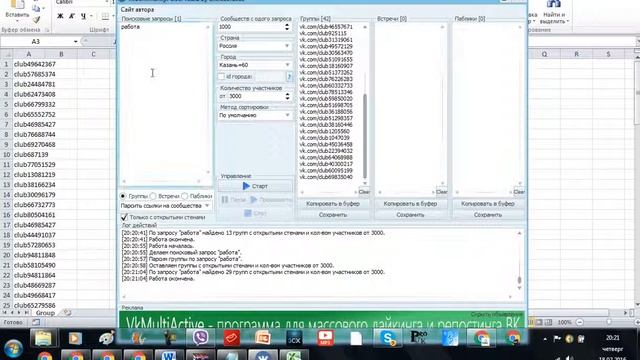Open the Город dropdown showing Казань
Screen dimensions: 640x360
[x=255, y=65]
